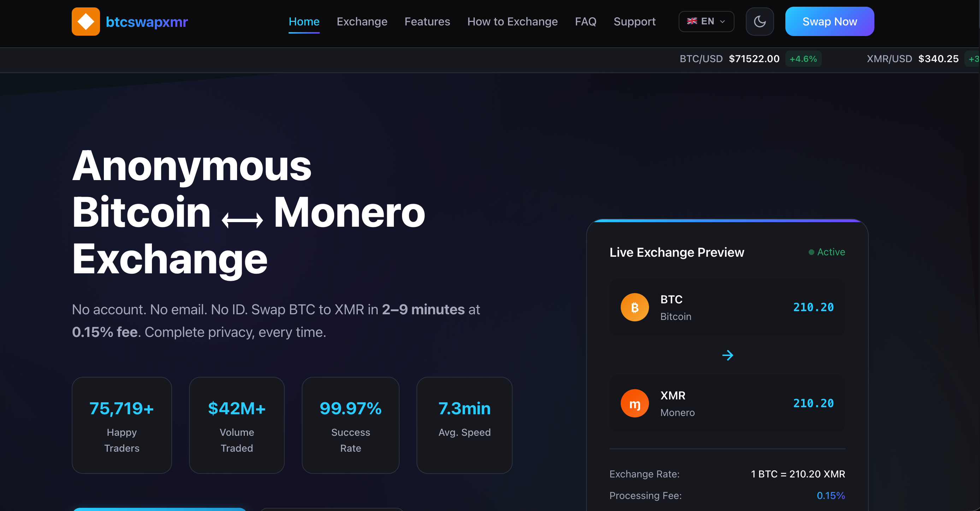The height and width of the screenshot is (511, 980).
Task: Click the BTC/USD +4.6% change badge
Action: click(x=803, y=59)
